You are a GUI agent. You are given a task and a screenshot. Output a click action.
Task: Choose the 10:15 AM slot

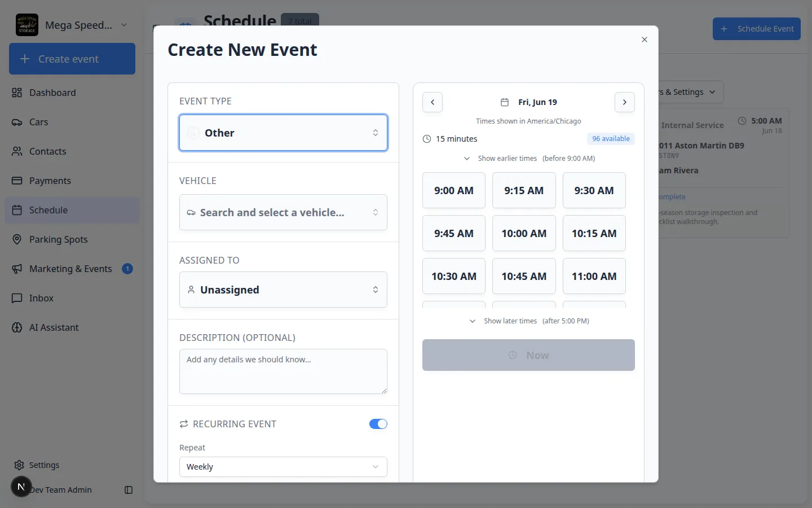pyautogui.click(x=594, y=233)
